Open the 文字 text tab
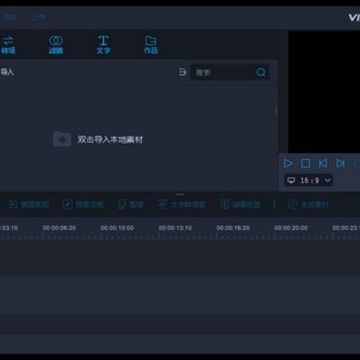 pos(103,45)
